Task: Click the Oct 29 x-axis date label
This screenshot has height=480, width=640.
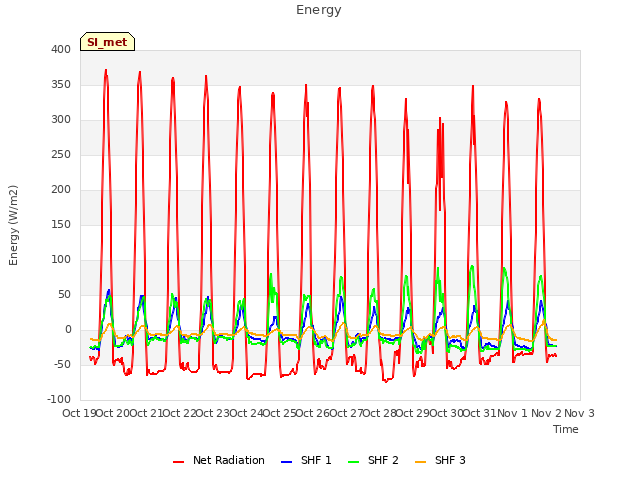Action: pyautogui.click(x=413, y=413)
